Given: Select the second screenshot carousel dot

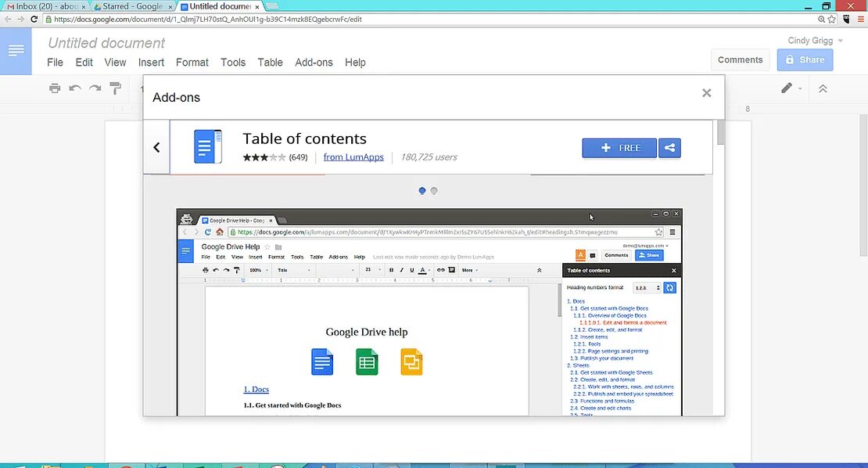Looking at the screenshot, I should point(434,190).
